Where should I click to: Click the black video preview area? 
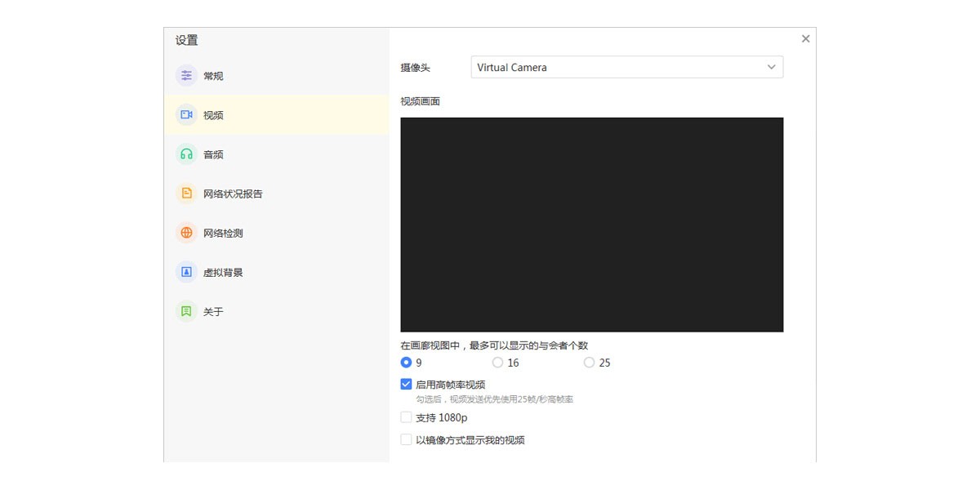(591, 225)
